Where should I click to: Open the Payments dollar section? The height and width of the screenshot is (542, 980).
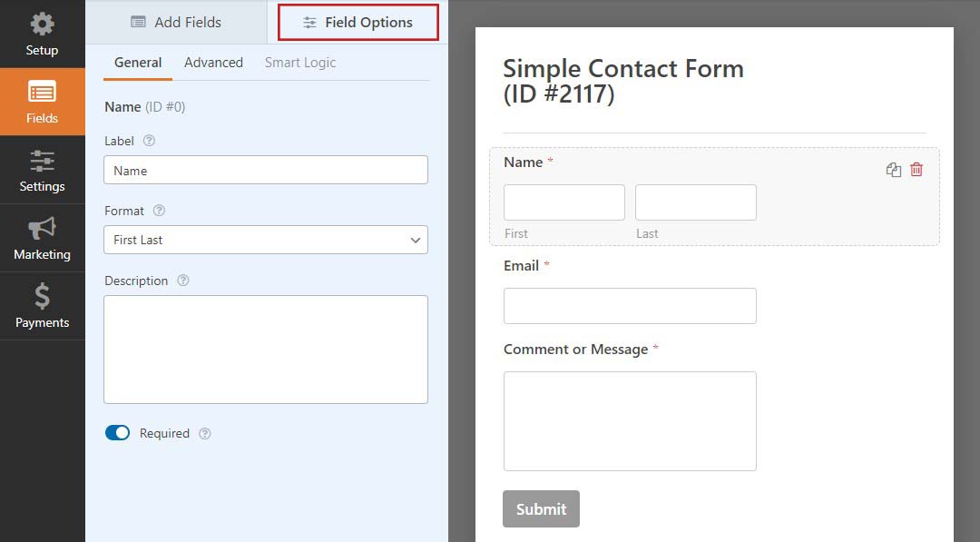point(42,306)
